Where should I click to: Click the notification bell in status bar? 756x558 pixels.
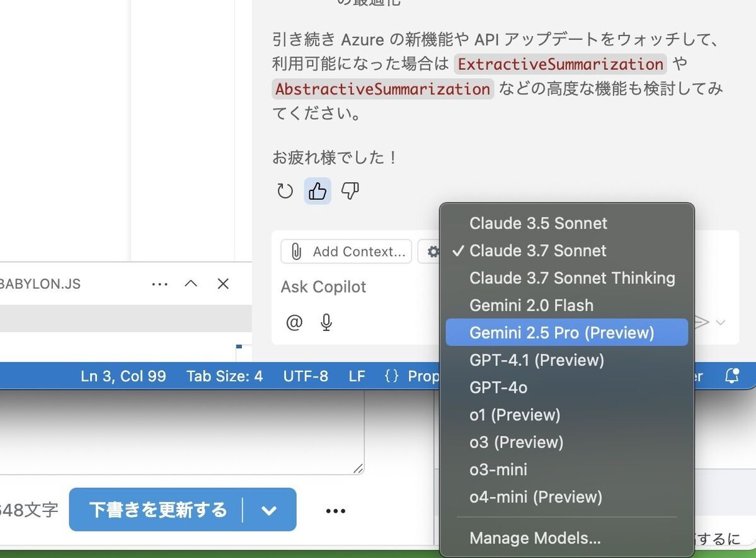coord(731,376)
